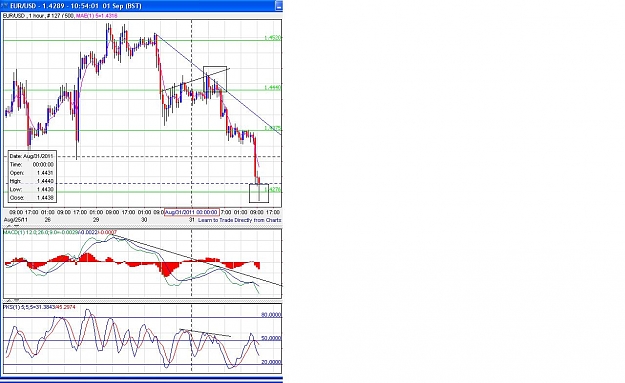Screen dimensions: 625x383
Task: Click the 20.0000 level label in PKS panel
Action: pyautogui.click(x=271, y=362)
